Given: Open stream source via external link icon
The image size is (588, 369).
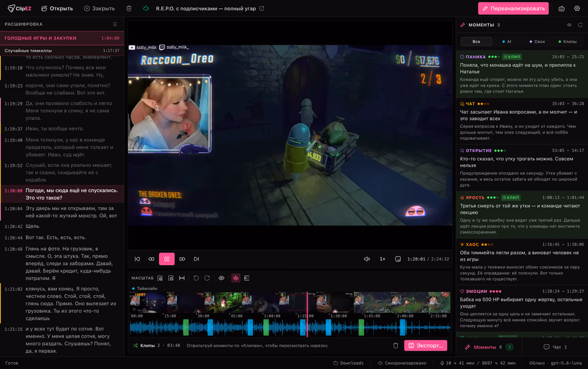Looking at the screenshot, I should pyautogui.click(x=262, y=8).
